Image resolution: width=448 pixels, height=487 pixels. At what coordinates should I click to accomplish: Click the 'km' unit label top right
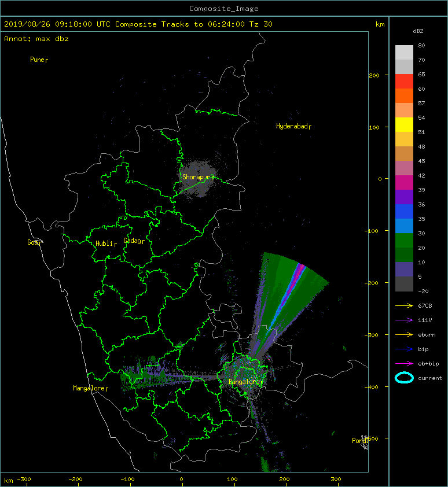(x=380, y=24)
